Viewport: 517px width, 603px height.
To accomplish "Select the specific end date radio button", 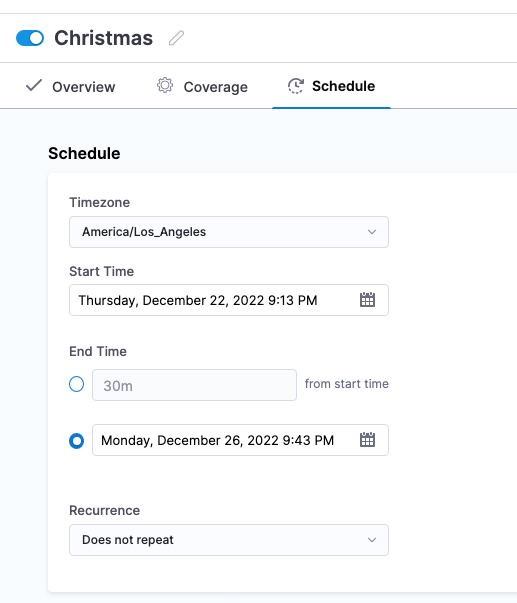I will click(x=77, y=441).
